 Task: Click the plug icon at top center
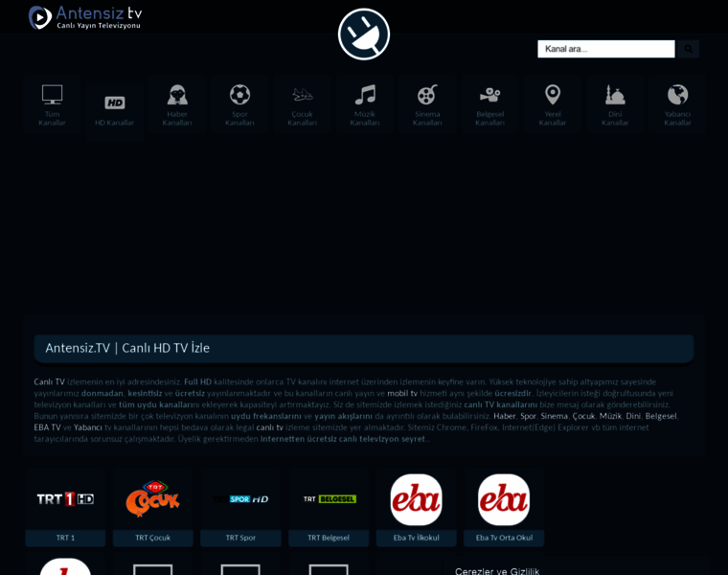(x=364, y=34)
